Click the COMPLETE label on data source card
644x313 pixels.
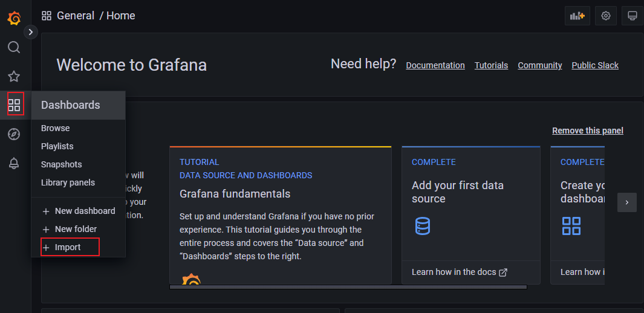pyautogui.click(x=434, y=163)
